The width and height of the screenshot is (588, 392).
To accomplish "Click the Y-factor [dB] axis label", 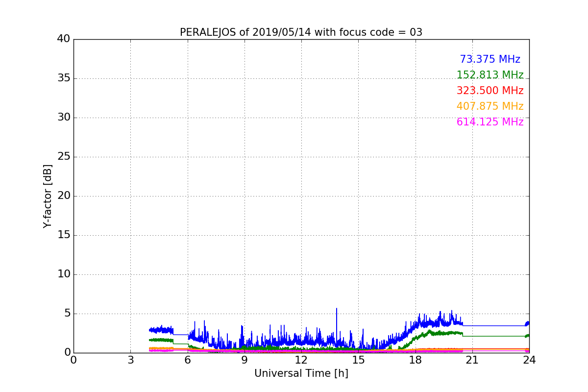I will tap(48, 196).
